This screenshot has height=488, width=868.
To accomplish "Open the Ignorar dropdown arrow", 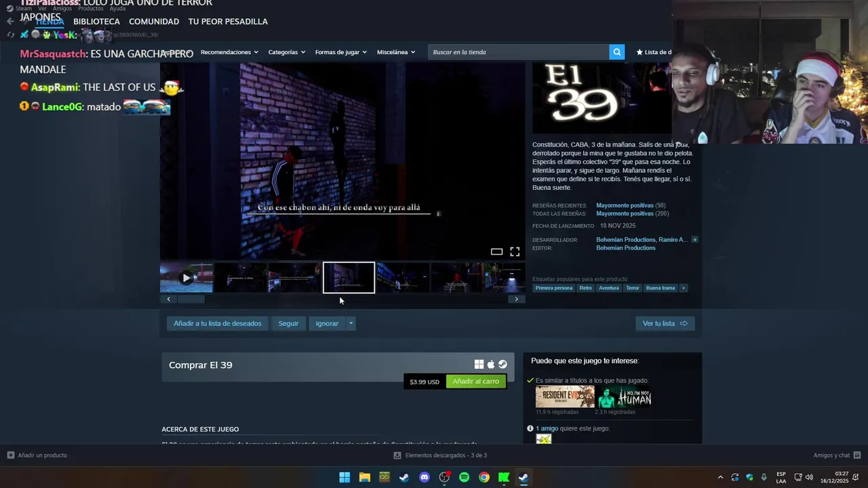I will (351, 323).
